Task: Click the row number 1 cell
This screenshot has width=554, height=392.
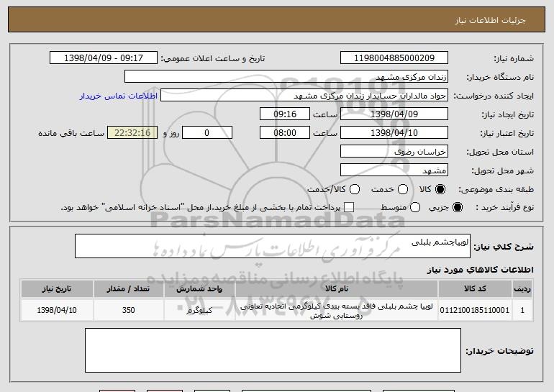Action: pos(522,310)
